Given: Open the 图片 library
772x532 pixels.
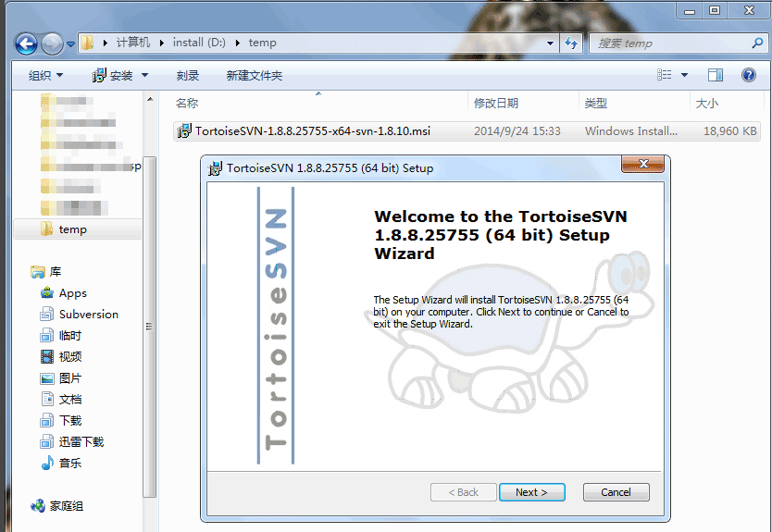Looking at the screenshot, I should click(70, 378).
